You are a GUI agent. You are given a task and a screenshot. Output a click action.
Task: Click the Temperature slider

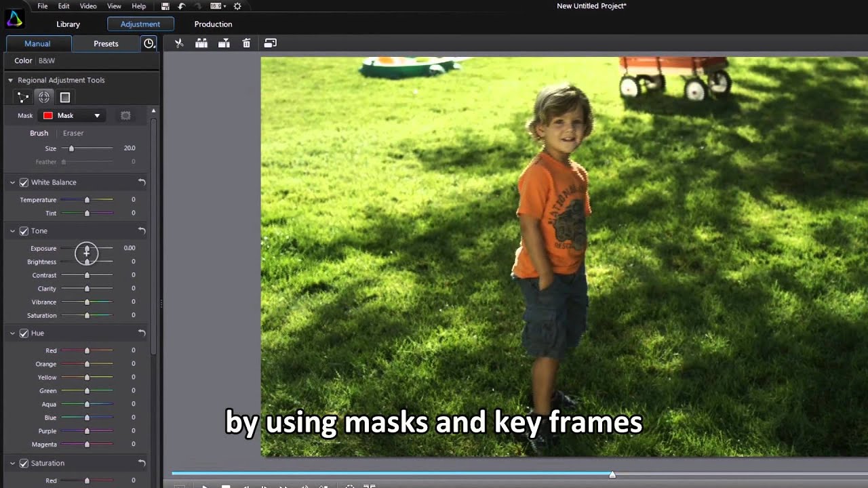87,200
